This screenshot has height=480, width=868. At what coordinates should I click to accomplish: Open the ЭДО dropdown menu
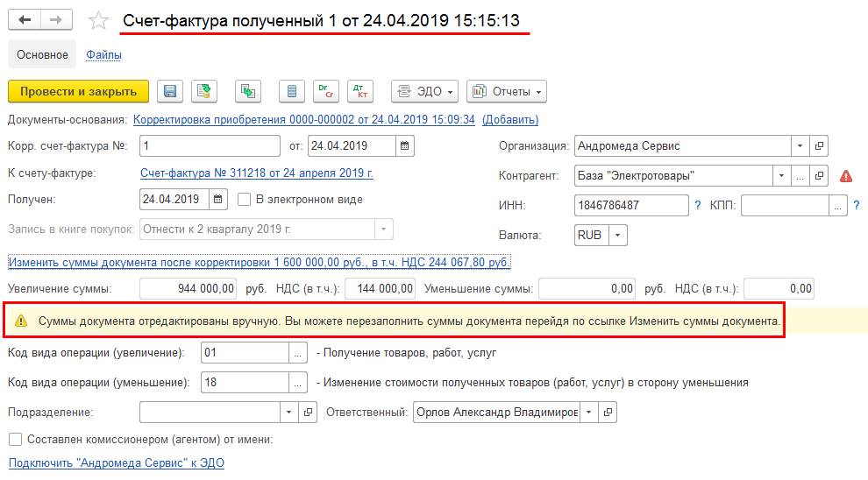pos(424,92)
